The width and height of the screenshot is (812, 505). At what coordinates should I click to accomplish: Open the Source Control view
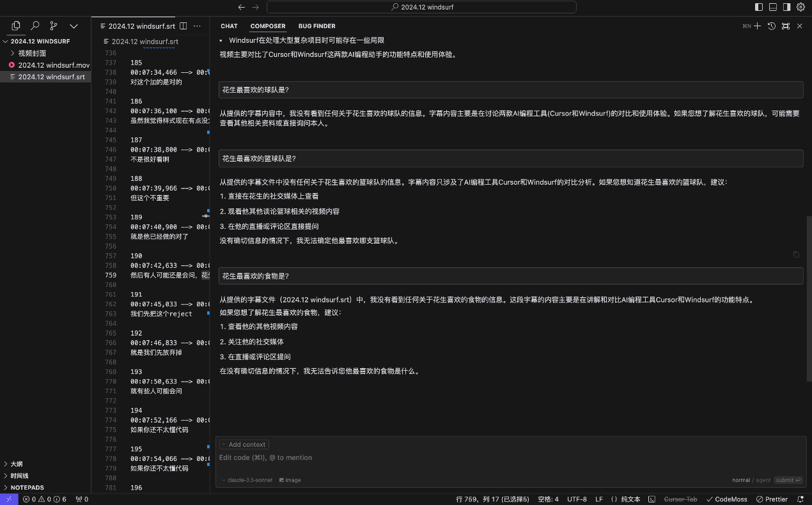click(54, 26)
